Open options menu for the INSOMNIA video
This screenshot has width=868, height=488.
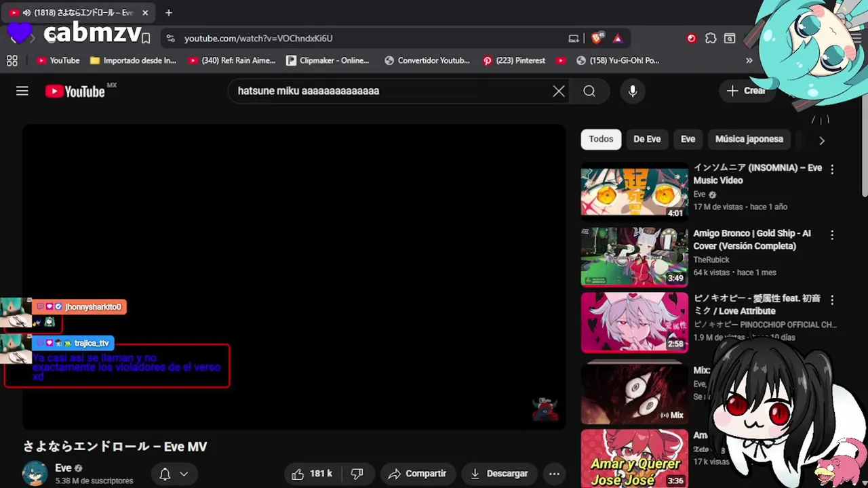click(832, 169)
